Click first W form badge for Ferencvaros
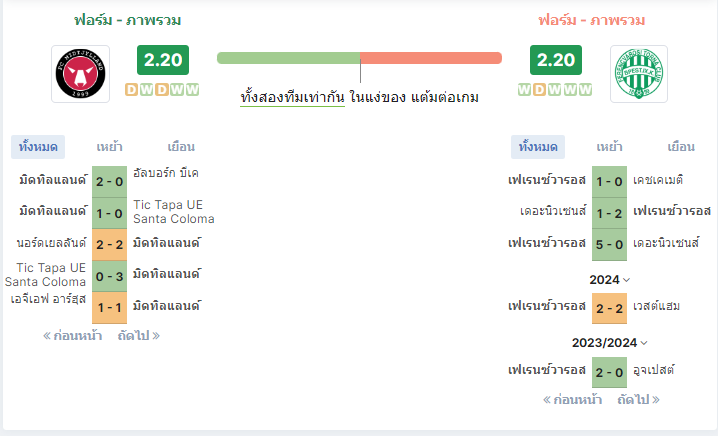Image resolution: width=718 pixels, height=436 pixels. tap(524, 89)
